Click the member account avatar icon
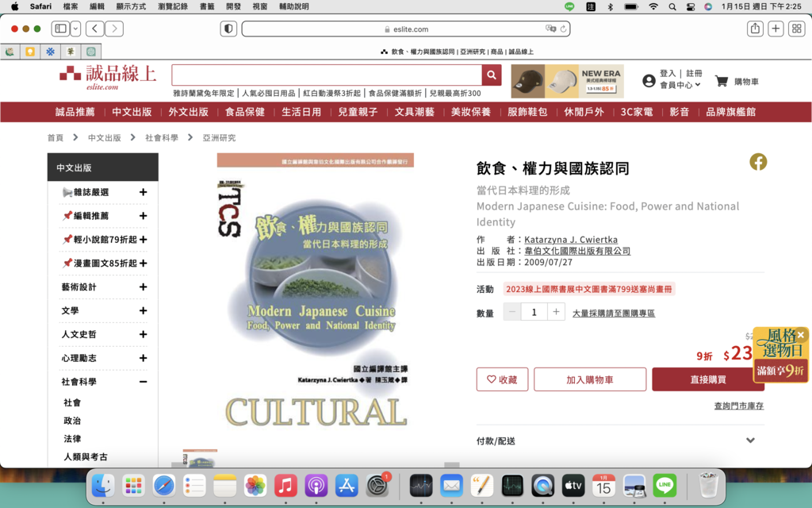 [649, 80]
